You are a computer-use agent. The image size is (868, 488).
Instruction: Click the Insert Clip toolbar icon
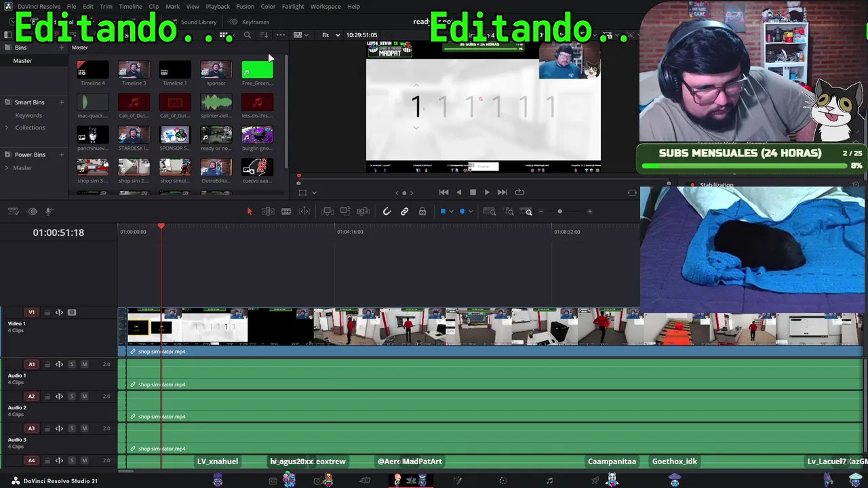click(327, 211)
